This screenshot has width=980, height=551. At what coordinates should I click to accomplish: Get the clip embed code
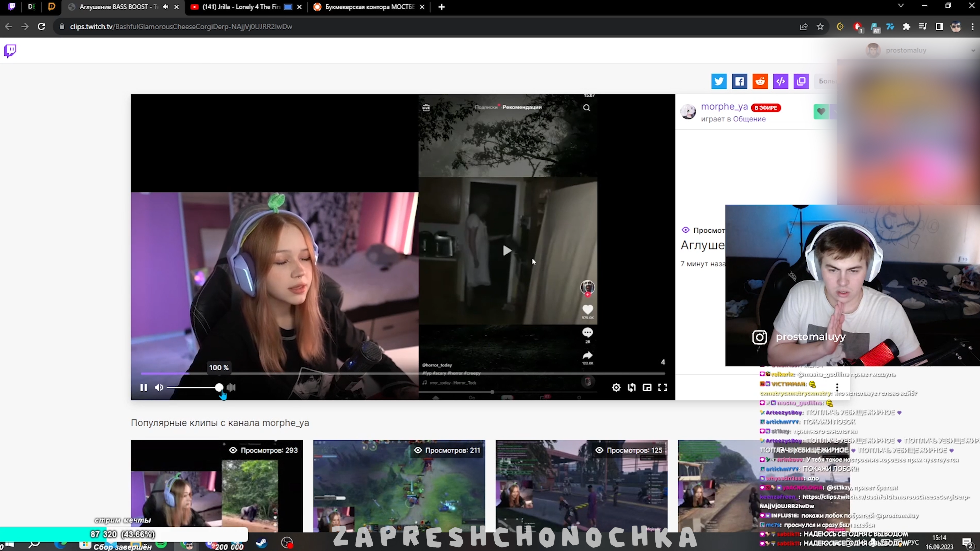coord(780,81)
